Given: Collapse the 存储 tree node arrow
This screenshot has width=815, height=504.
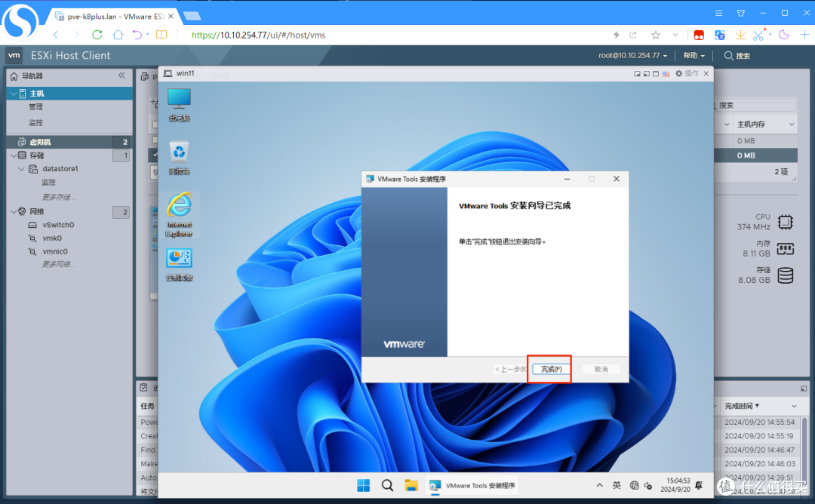Looking at the screenshot, I should click(14, 155).
